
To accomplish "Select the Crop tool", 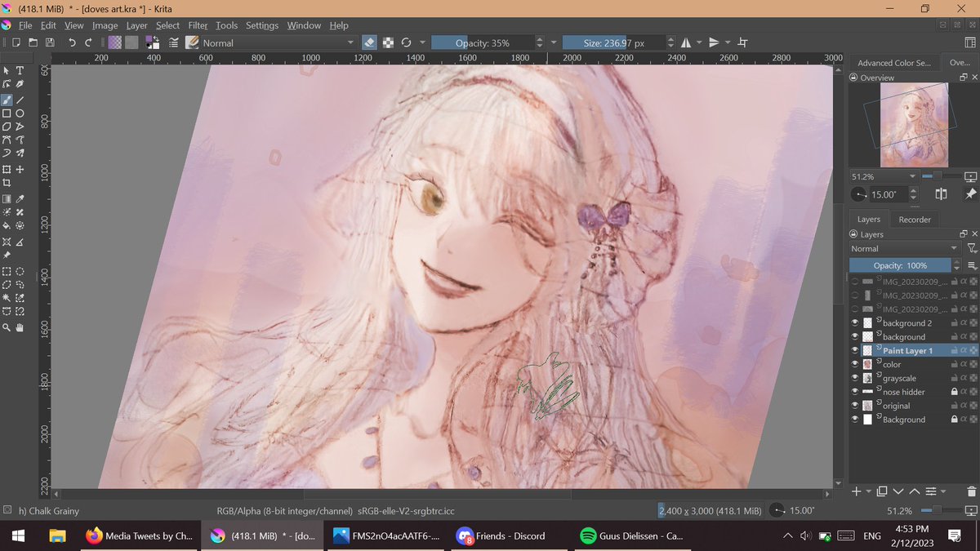I will tap(7, 183).
